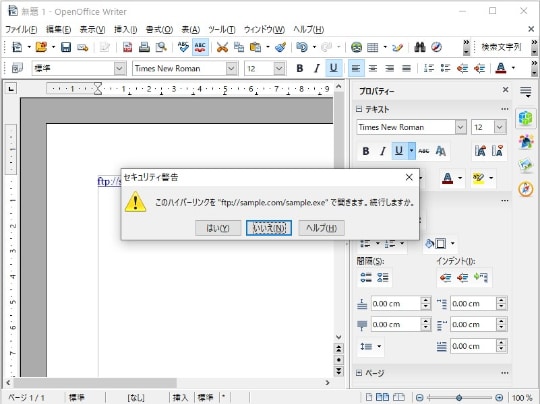Close the セキュリティ警告 dialog

click(409, 177)
